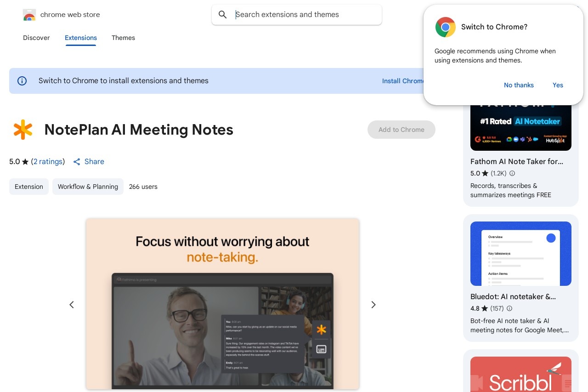Choose No thanks in Chrome popup
The height and width of the screenshot is (392, 588).
519,85
